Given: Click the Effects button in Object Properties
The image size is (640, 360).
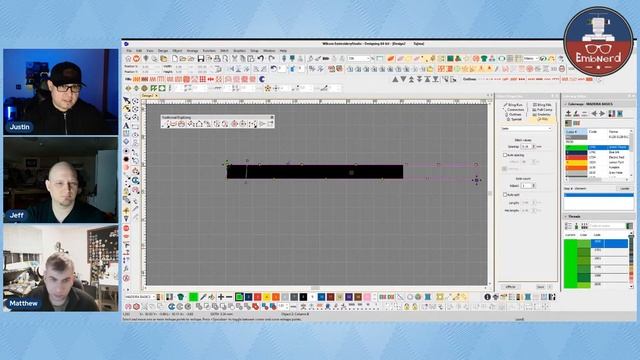Looking at the screenshot, I should 511,287.
